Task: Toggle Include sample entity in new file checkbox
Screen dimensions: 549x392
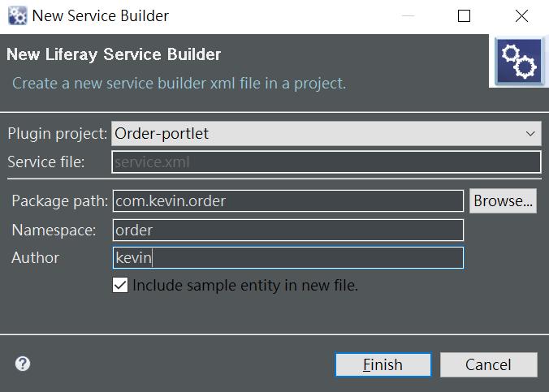Action: point(120,285)
